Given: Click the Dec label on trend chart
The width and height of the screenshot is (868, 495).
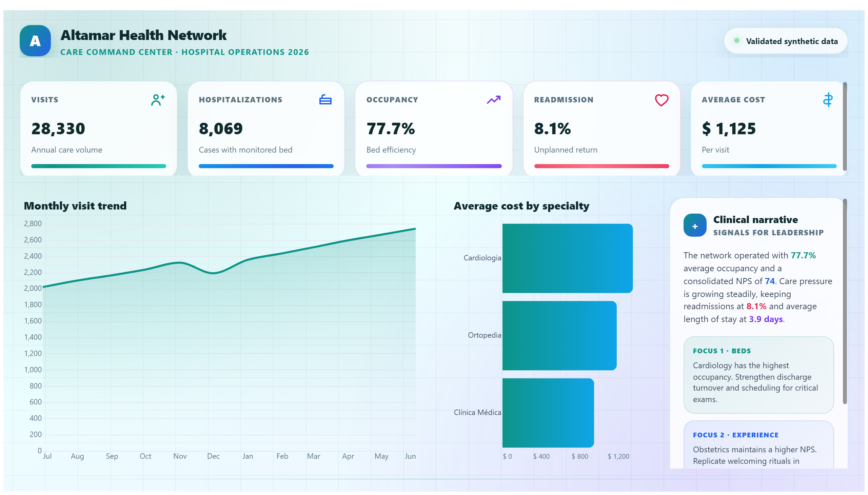Looking at the screenshot, I should pos(213,456).
